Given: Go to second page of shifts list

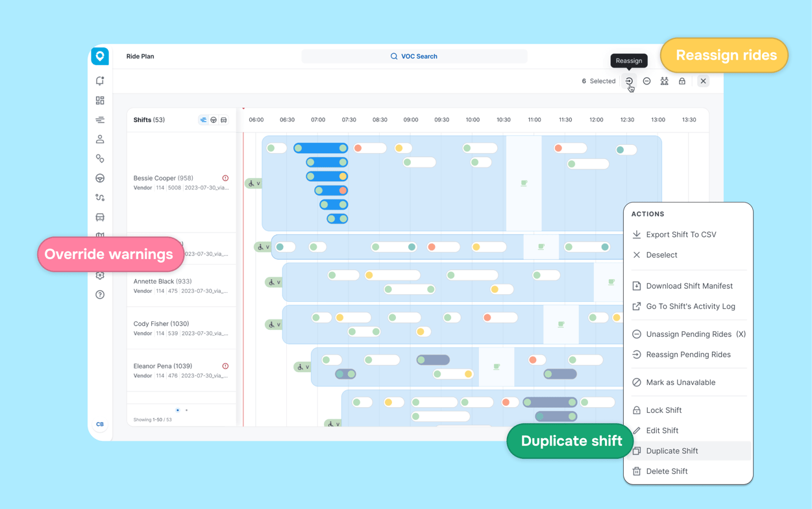Looking at the screenshot, I should coord(187,410).
